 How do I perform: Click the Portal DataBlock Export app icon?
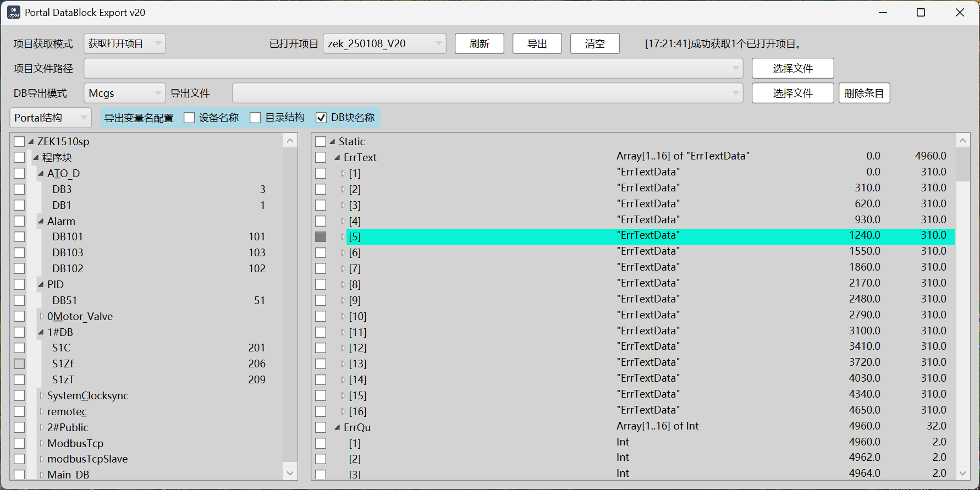13,12
